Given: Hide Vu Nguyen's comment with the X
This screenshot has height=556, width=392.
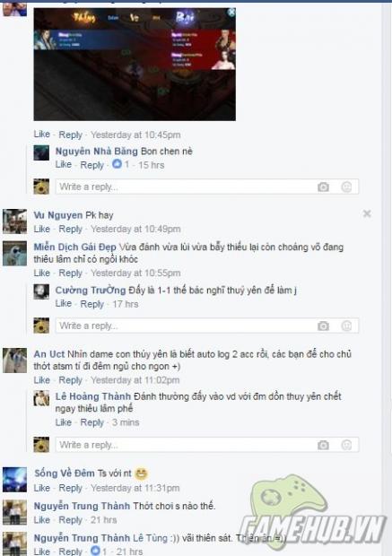Looking at the screenshot, I should click(x=367, y=213).
